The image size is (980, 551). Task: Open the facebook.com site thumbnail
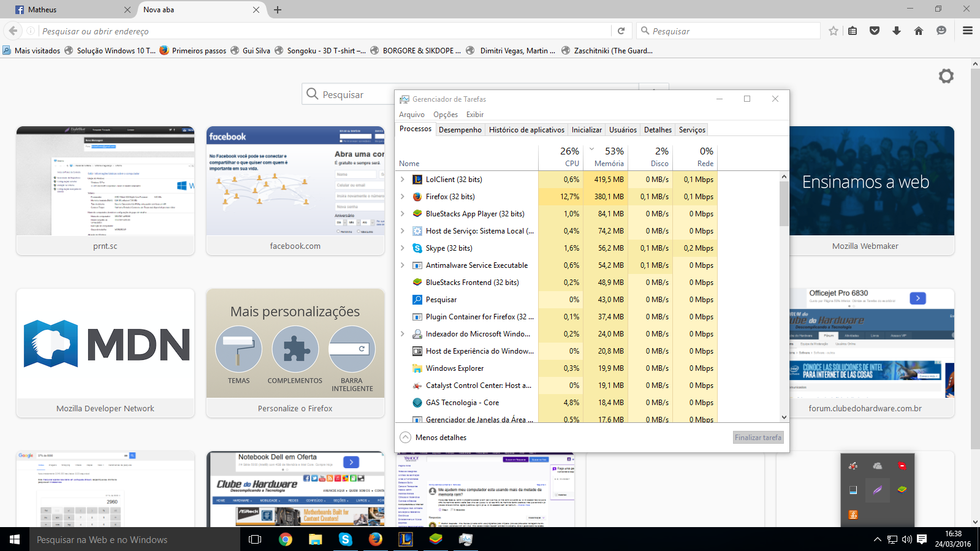[x=295, y=191]
